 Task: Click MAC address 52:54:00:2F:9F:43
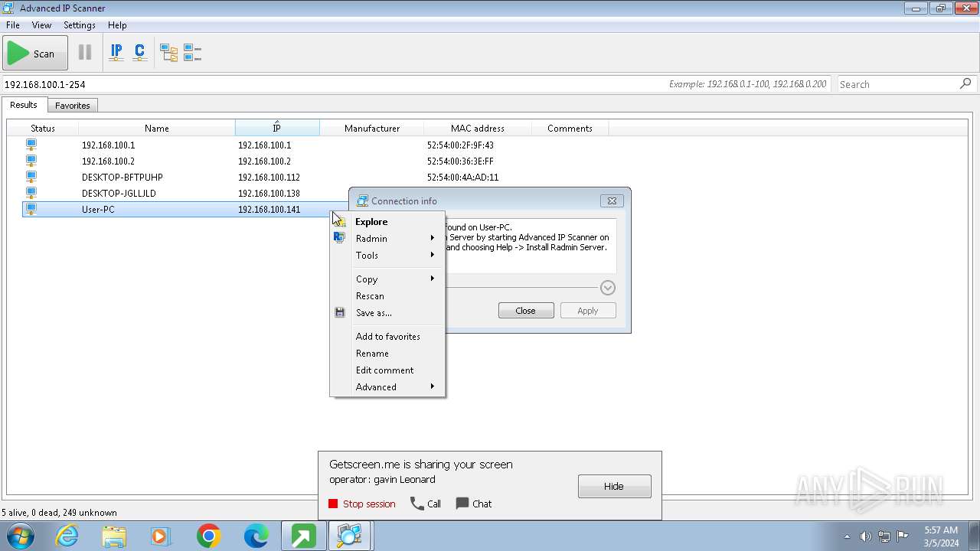pyautogui.click(x=460, y=145)
